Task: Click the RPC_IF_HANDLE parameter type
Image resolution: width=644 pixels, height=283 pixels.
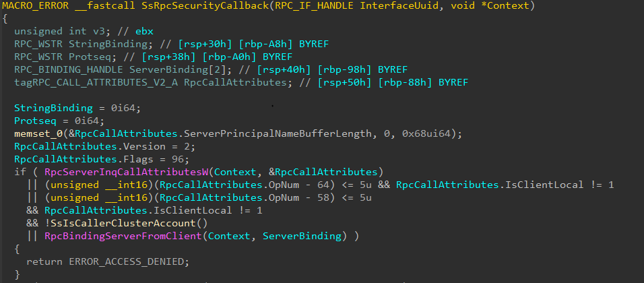Action: [298, 6]
